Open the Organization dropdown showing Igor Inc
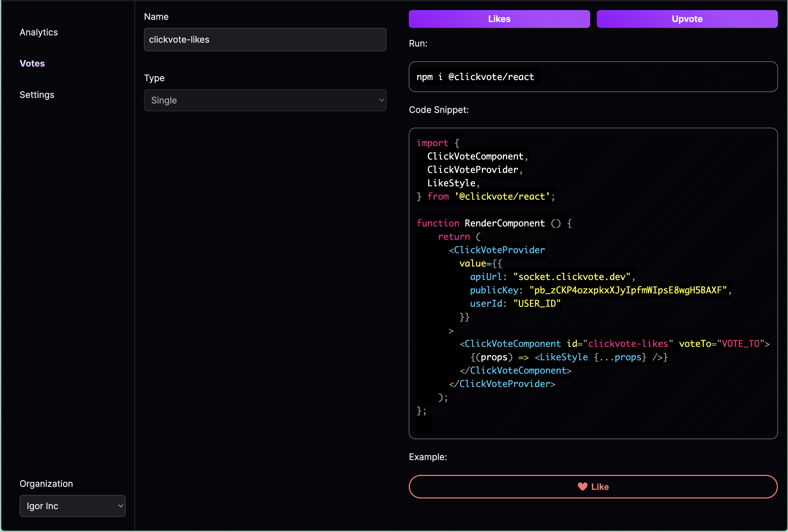This screenshot has width=788, height=532. [72, 506]
